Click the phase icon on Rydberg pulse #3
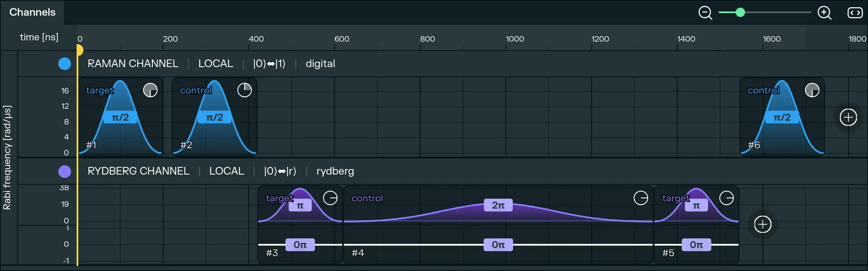 pos(330,198)
